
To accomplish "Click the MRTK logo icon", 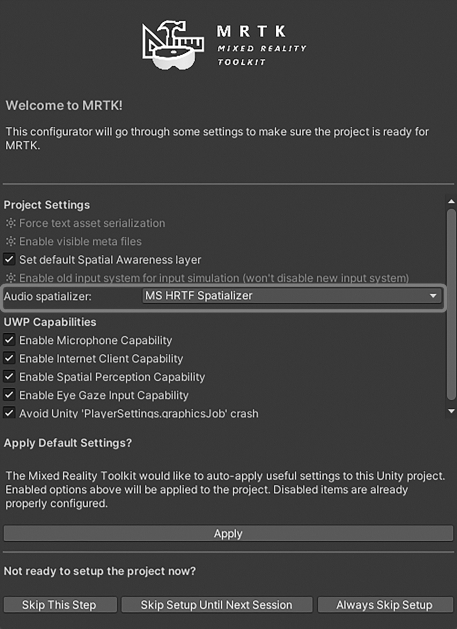I will (x=173, y=45).
